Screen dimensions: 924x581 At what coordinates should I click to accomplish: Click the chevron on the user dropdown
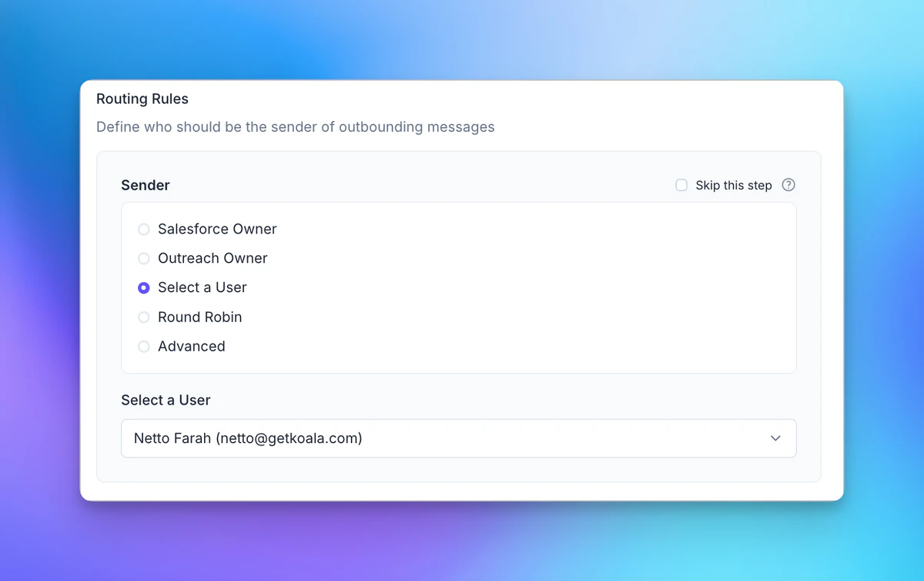point(776,438)
